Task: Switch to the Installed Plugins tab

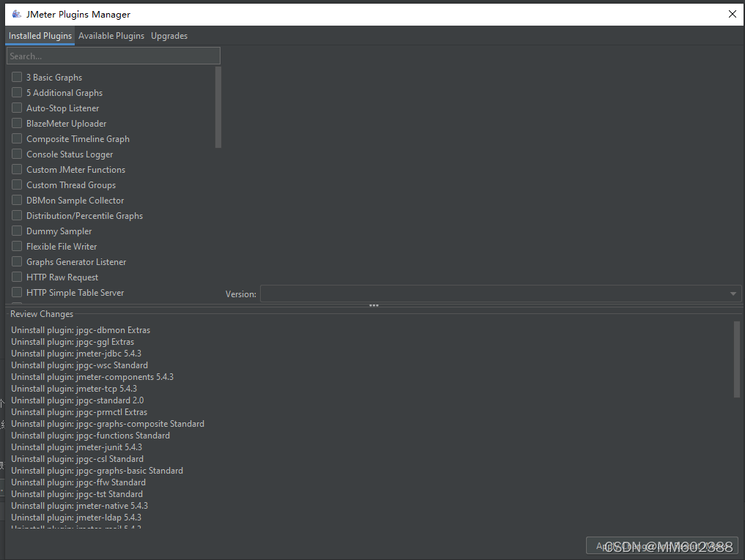Action: [40, 36]
